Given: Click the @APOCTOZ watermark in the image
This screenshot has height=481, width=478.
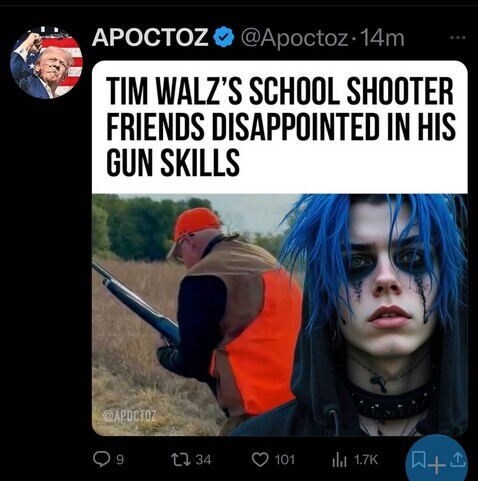Looking at the screenshot, I should (x=130, y=416).
